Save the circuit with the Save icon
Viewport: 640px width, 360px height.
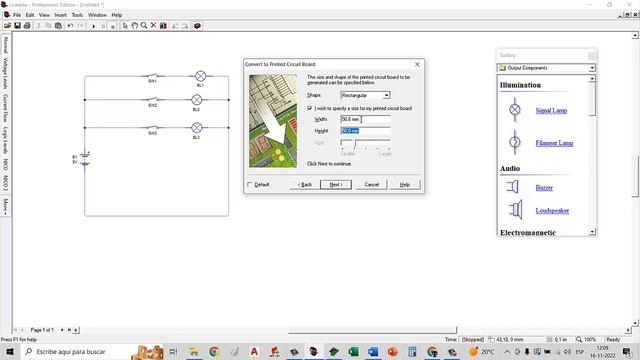pyautogui.click(x=18, y=25)
